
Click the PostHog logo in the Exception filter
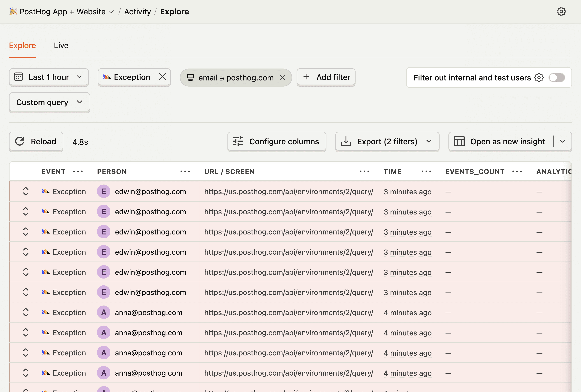(x=107, y=77)
